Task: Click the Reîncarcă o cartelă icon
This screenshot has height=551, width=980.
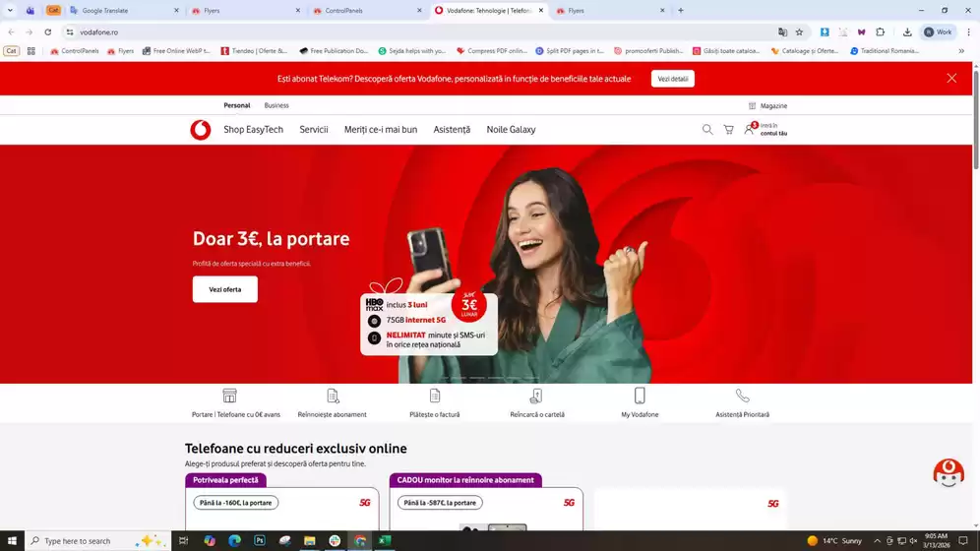Action: pyautogui.click(x=536, y=396)
